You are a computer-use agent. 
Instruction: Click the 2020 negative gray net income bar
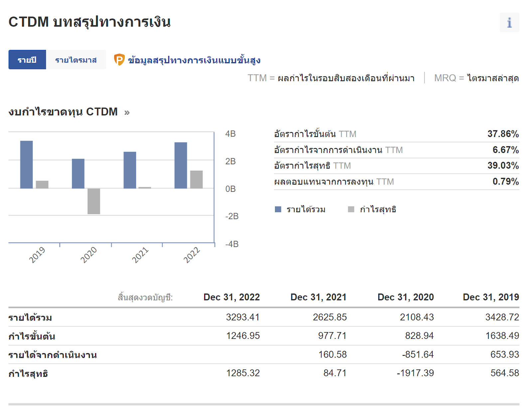click(94, 201)
